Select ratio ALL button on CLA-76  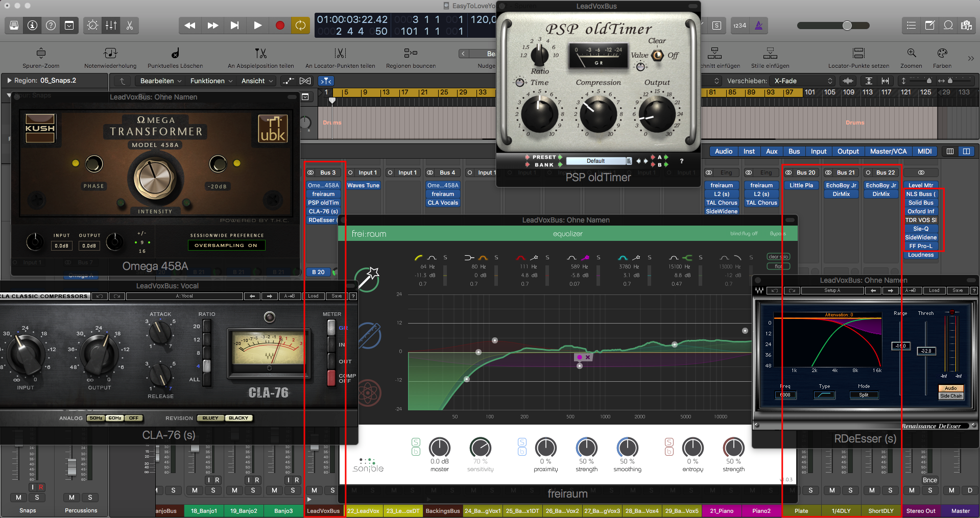(207, 379)
